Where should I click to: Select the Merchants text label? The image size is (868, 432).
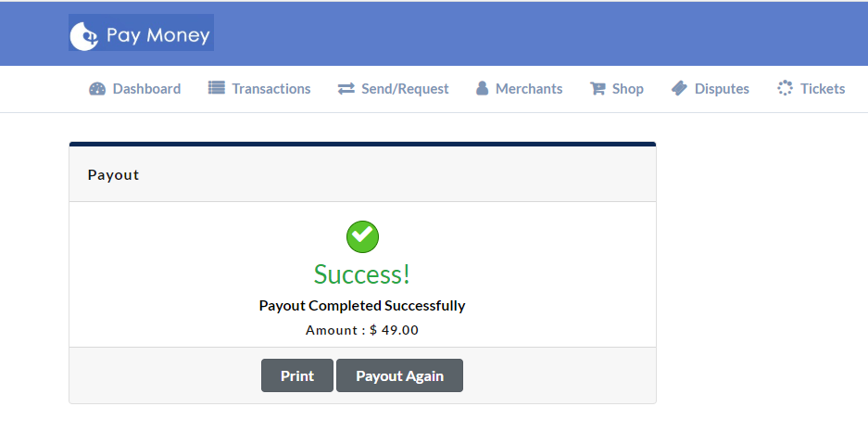pos(529,89)
